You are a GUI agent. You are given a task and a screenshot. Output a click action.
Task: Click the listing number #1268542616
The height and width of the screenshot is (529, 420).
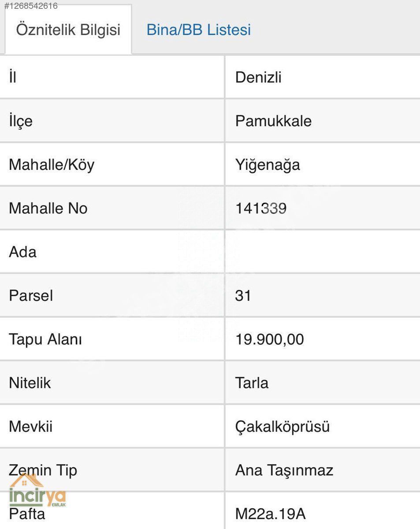[31, 6]
